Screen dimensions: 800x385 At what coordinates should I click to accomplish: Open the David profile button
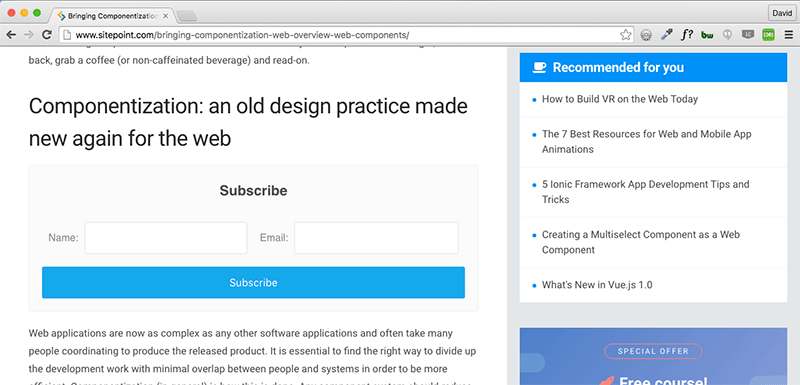pos(782,13)
